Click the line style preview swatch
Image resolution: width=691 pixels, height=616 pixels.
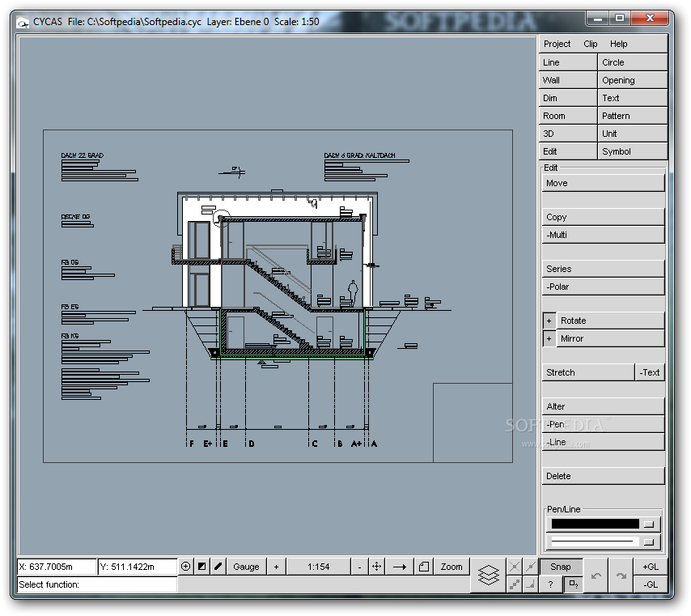pos(595,541)
